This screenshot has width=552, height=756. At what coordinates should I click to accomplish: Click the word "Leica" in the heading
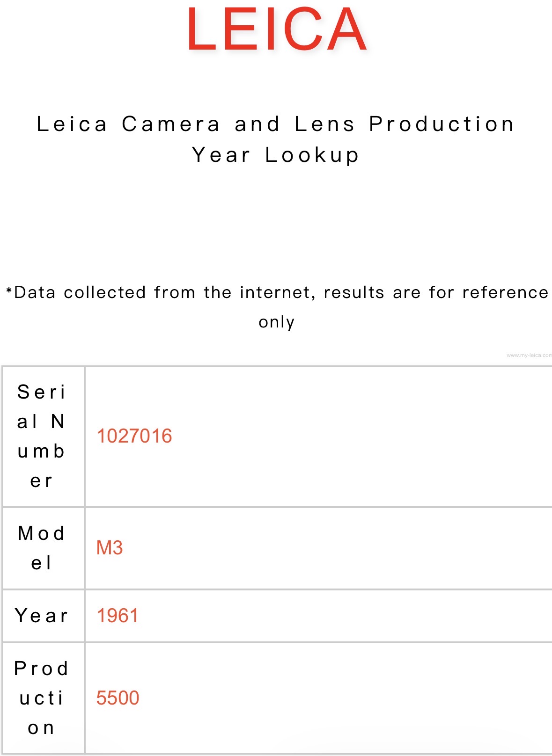click(72, 124)
